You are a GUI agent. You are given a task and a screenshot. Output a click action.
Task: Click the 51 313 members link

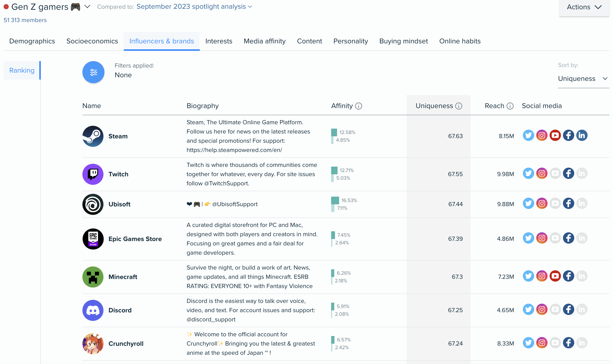tap(25, 20)
